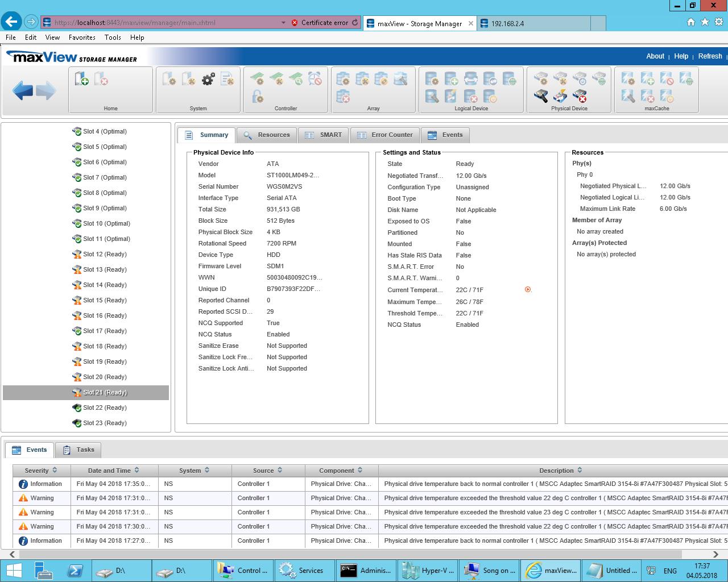Click the blue back navigation arrow
728x582 pixels.
[x=23, y=90]
